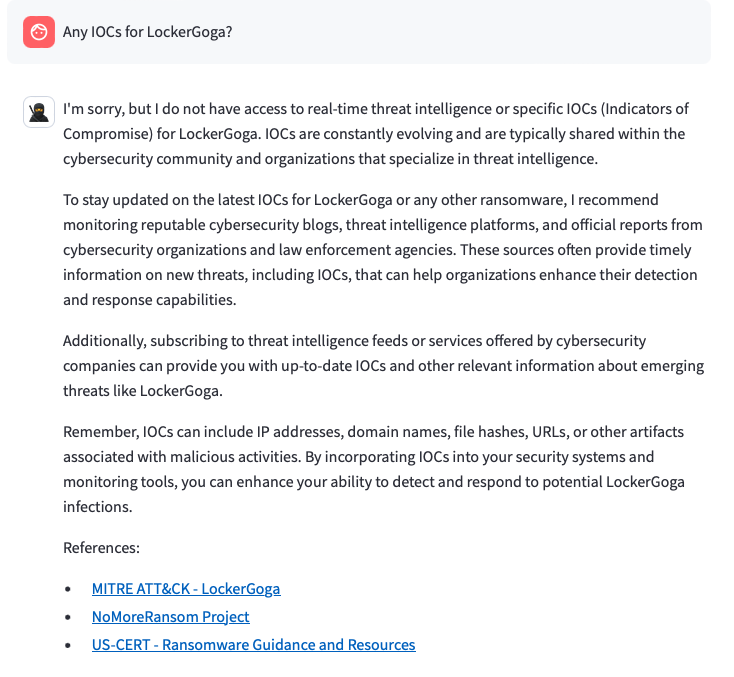Screen dimensions: 734x677
Task: Click the final word "infections." in the reply
Action: [97, 507]
